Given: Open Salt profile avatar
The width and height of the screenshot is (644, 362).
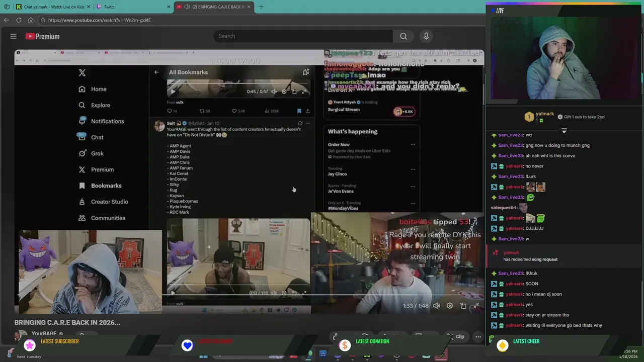Looking at the screenshot, I should (x=159, y=126).
